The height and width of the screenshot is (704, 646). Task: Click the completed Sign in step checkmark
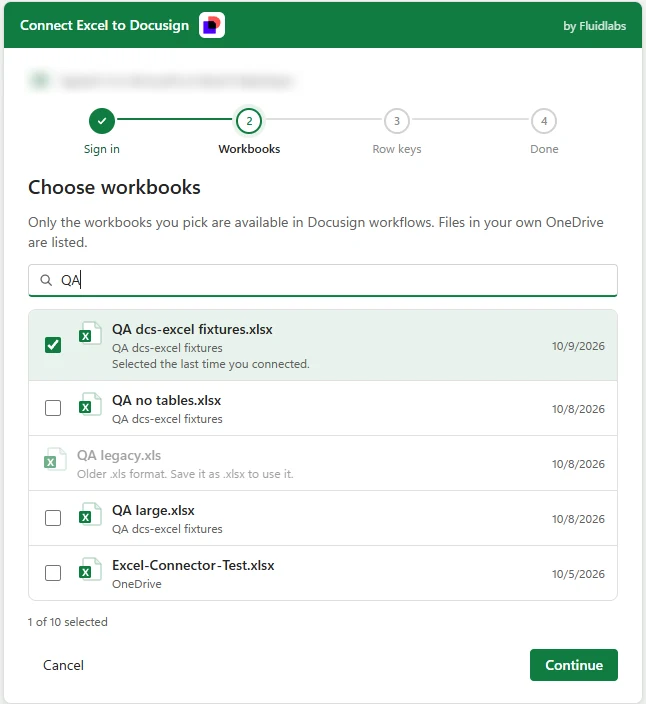(x=102, y=121)
